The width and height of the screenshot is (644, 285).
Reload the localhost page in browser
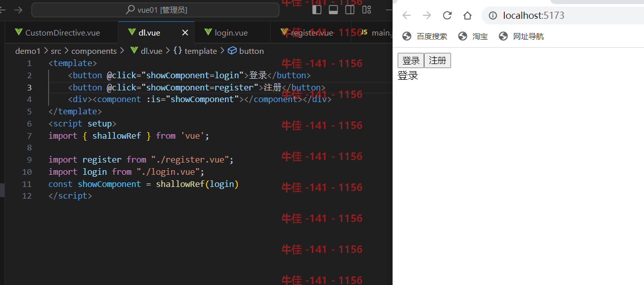[x=447, y=15]
